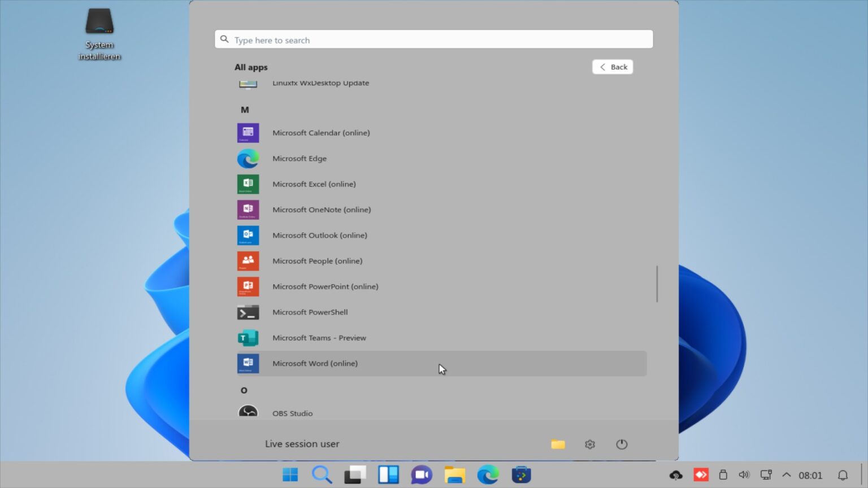
Task: Click the Linuxfx WxDesktop Update entry text
Action: [x=320, y=83]
